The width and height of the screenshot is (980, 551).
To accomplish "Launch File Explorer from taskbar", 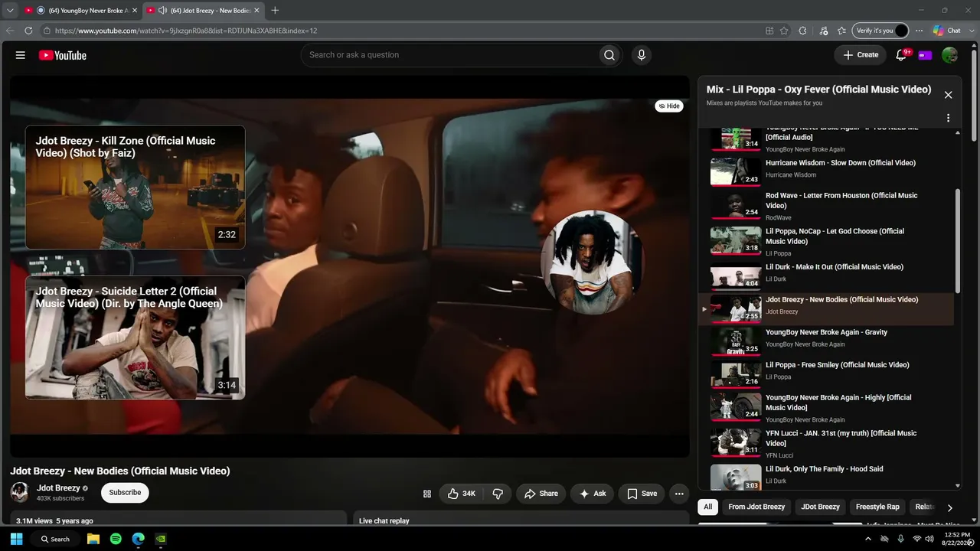I will 93,539.
